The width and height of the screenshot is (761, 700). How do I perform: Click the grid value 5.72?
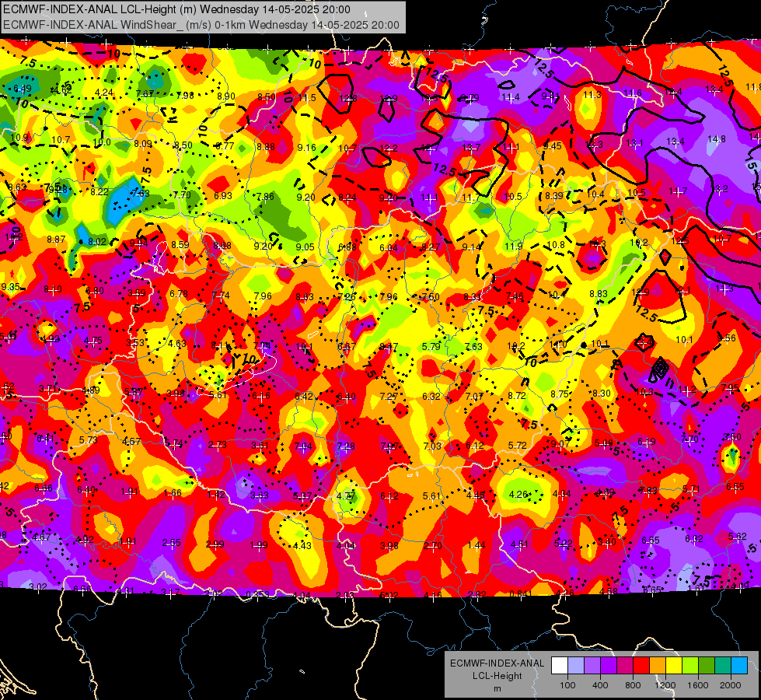point(518,445)
